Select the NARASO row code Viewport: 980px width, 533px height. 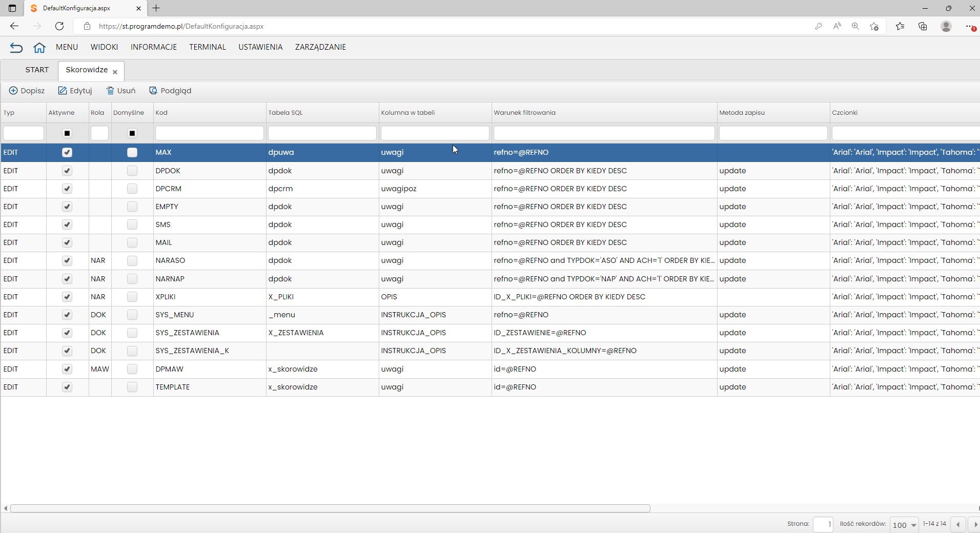(171, 260)
